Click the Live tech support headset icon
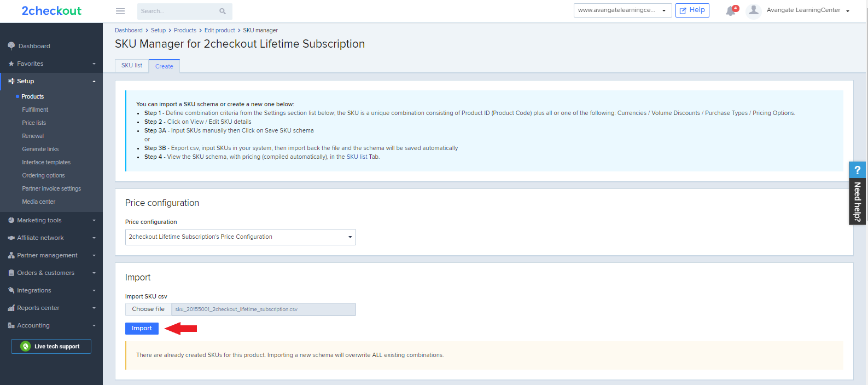Screen dimensions: 868x385 coord(25,346)
